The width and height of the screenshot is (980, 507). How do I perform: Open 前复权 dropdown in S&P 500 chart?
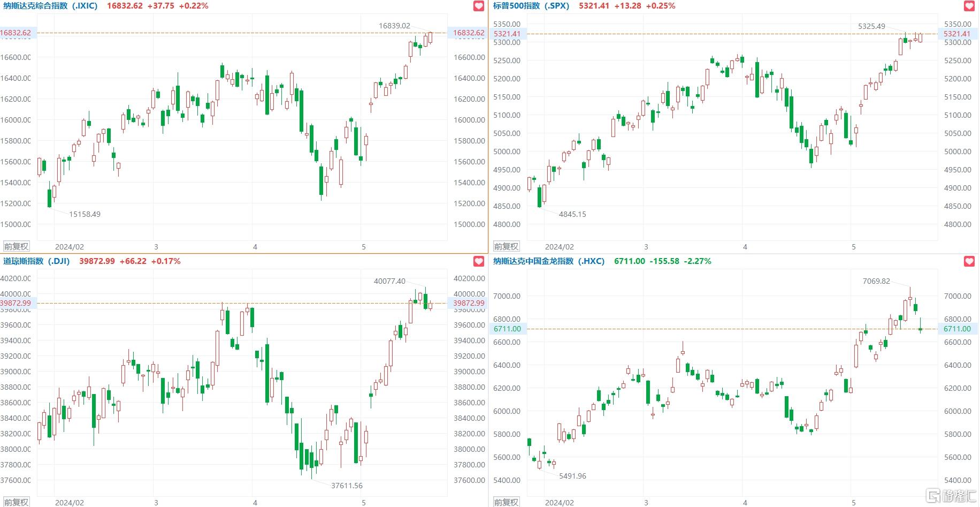pos(506,247)
